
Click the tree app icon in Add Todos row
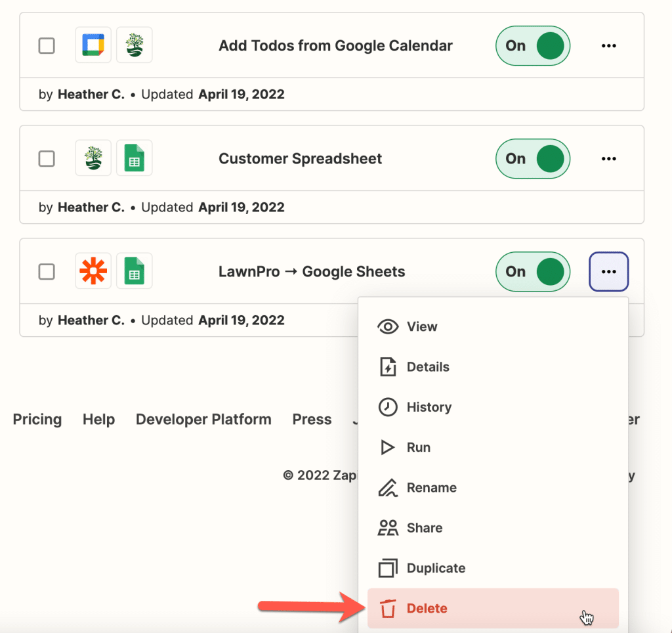click(x=134, y=45)
